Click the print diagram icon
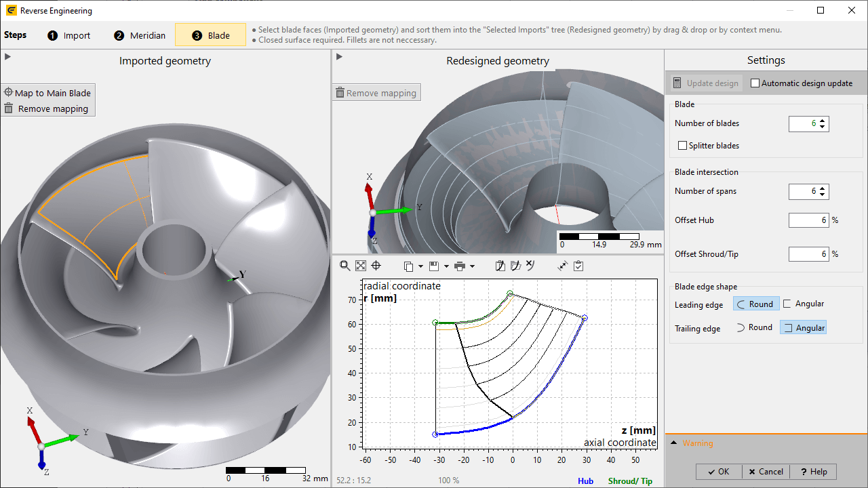868x488 pixels. 460,266
